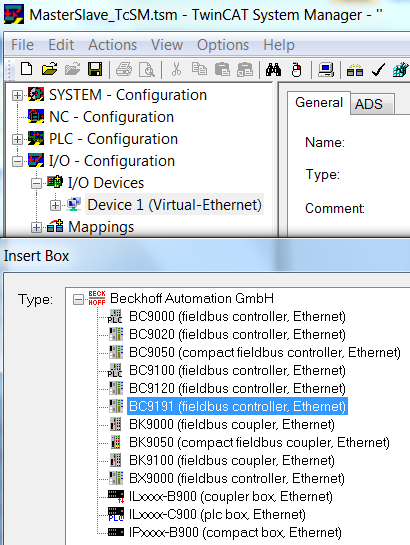Viewport: 410px width, 545px height.
Task: Select ILxxxx-B900 coupler box entry
Action: point(231,496)
